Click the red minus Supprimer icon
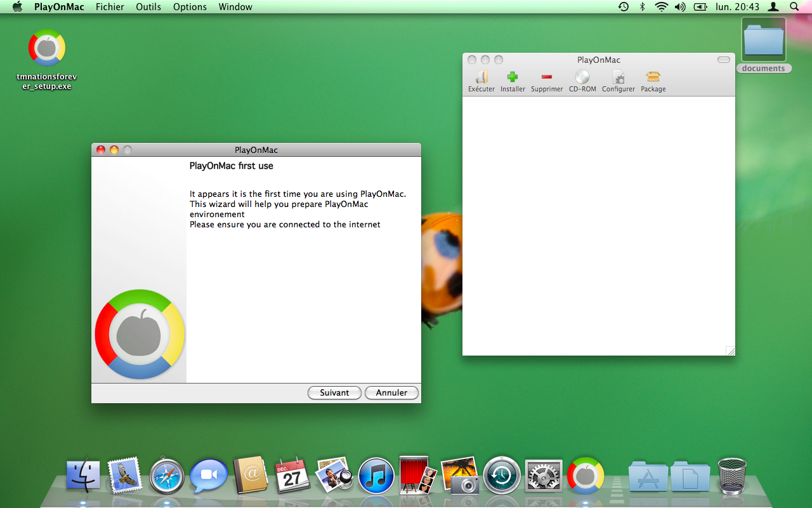 click(546, 77)
